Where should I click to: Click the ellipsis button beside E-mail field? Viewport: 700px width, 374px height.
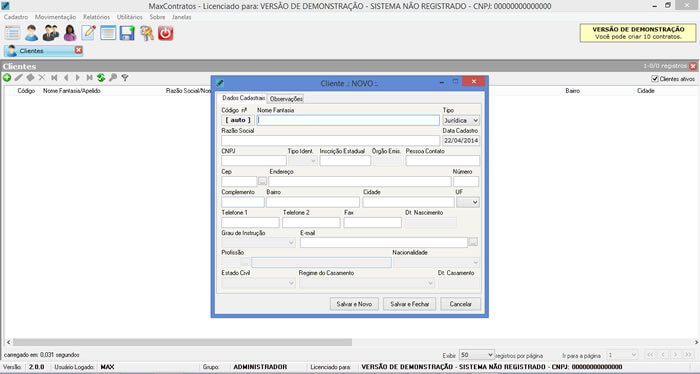point(473,242)
